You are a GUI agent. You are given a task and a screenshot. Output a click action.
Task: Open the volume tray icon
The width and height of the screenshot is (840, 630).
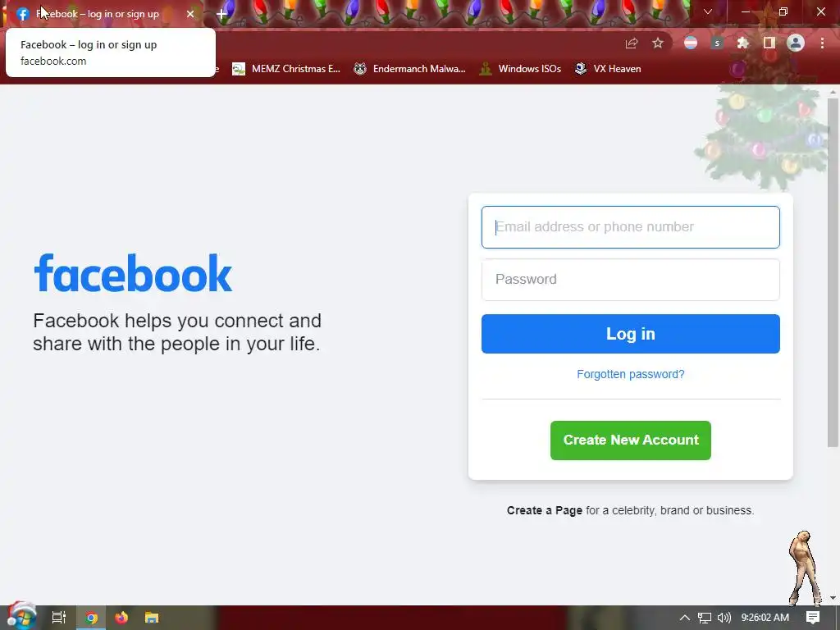click(724, 618)
